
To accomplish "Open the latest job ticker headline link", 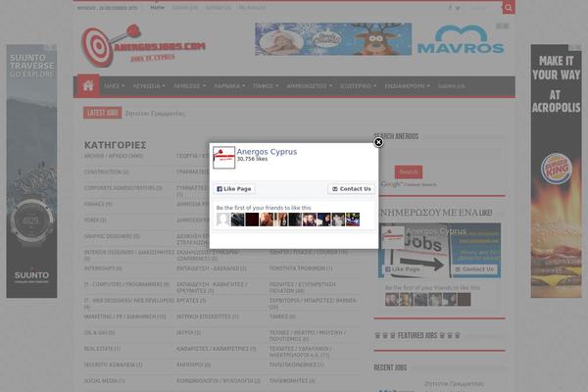I will [x=155, y=114].
